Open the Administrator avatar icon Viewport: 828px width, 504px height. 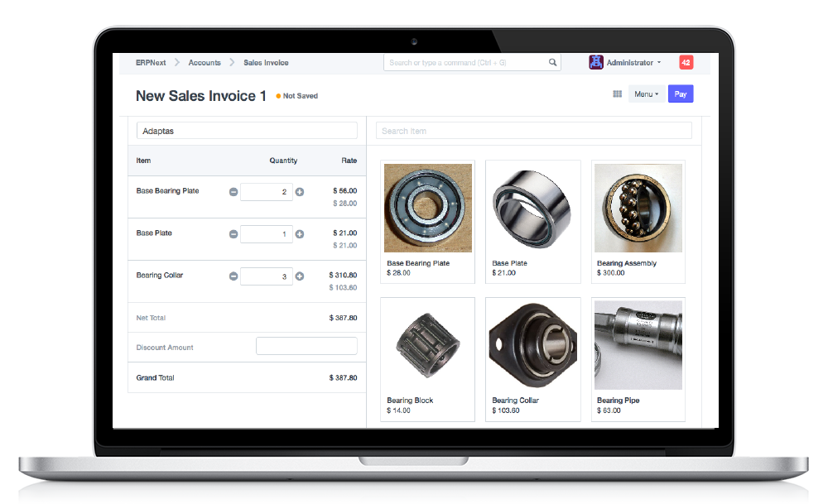(595, 63)
